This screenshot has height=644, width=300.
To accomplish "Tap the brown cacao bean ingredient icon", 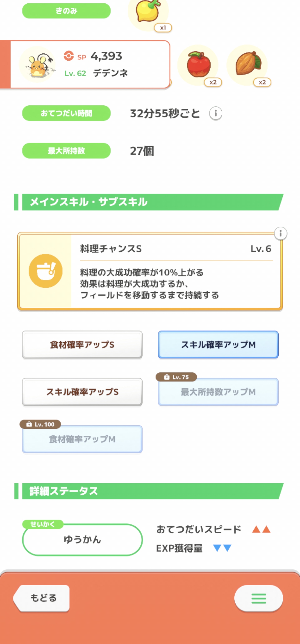I will (248, 65).
